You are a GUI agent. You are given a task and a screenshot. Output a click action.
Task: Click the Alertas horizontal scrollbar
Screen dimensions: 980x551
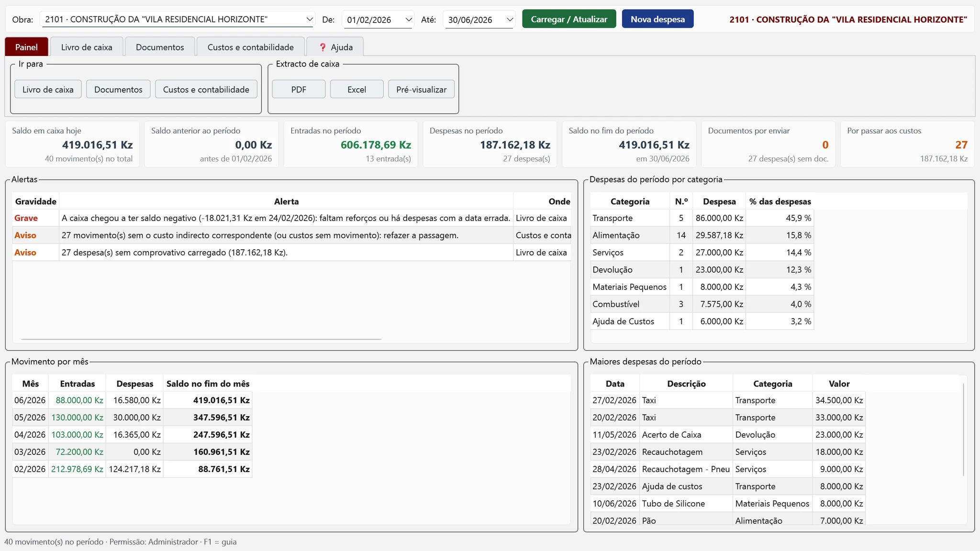(201, 339)
